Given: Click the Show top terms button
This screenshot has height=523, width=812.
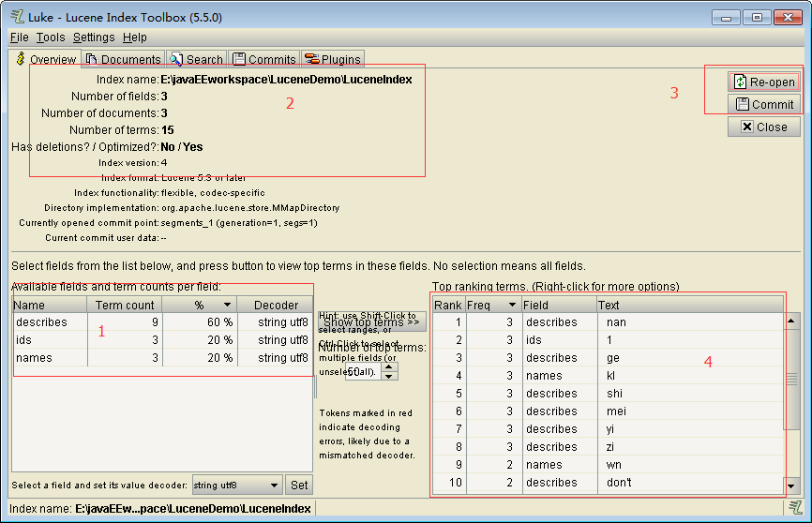Looking at the screenshot, I should click(x=372, y=321).
